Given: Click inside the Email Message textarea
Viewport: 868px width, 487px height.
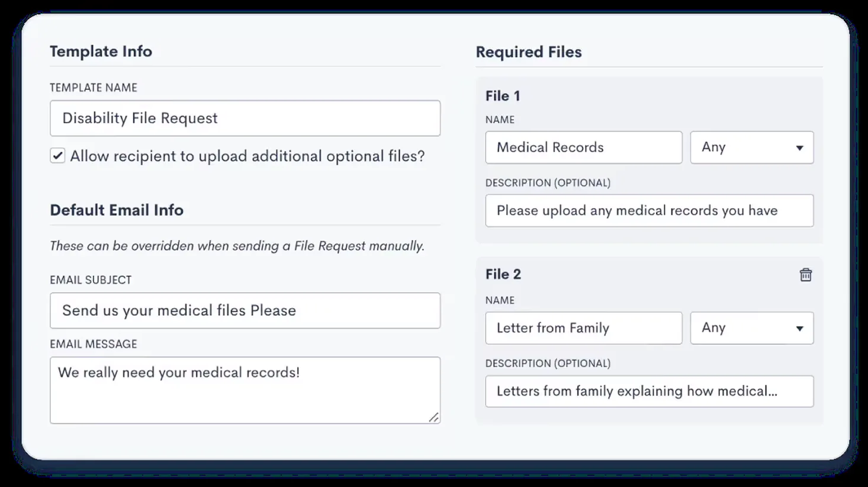Looking at the screenshot, I should 245,388.
